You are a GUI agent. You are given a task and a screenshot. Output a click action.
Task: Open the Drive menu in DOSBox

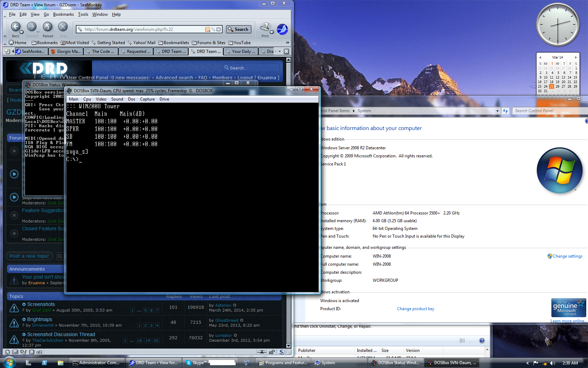pyautogui.click(x=164, y=99)
